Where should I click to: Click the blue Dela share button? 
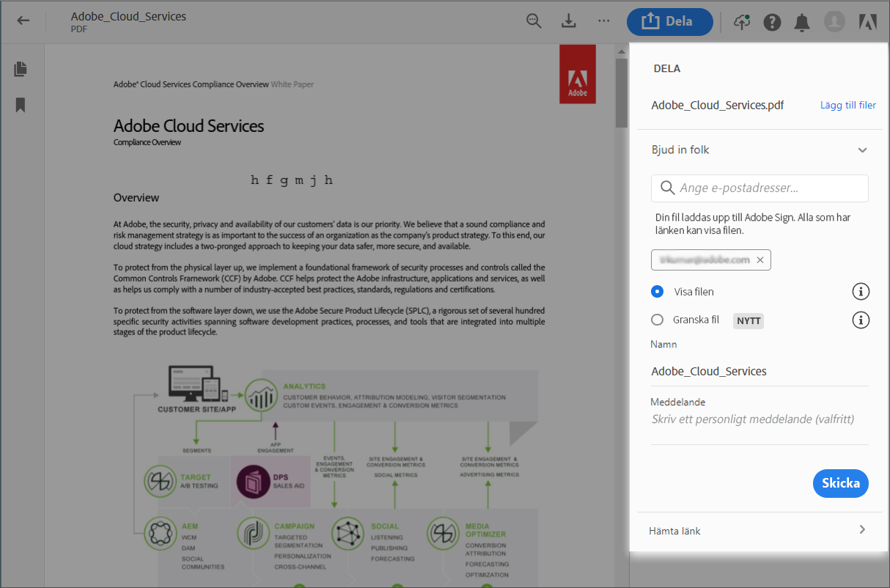(x=669, y=22)
